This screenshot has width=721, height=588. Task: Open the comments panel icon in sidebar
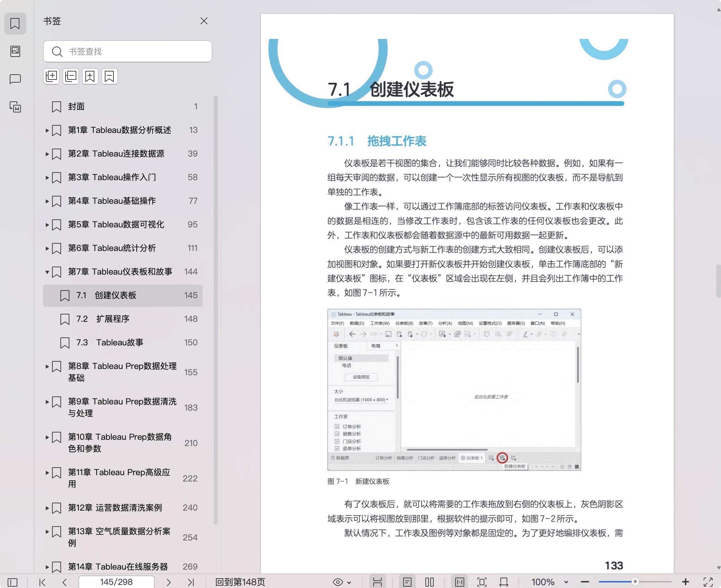click(15, 79)
